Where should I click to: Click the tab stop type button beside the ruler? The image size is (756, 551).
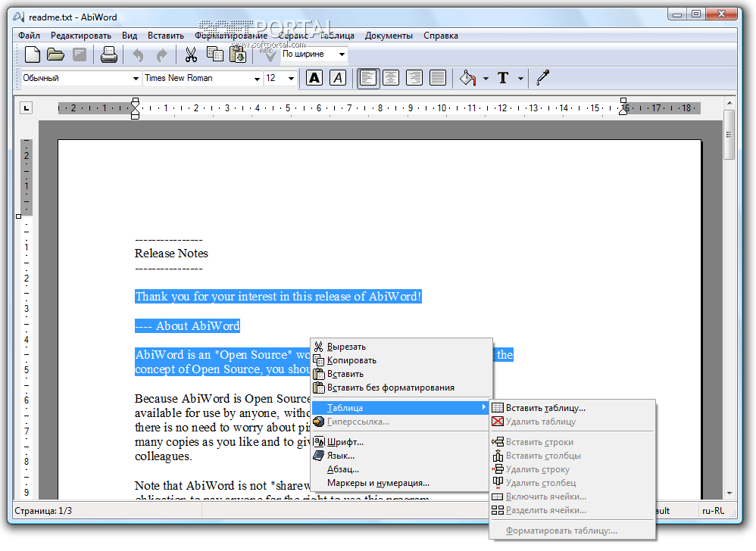pos(27,108)
